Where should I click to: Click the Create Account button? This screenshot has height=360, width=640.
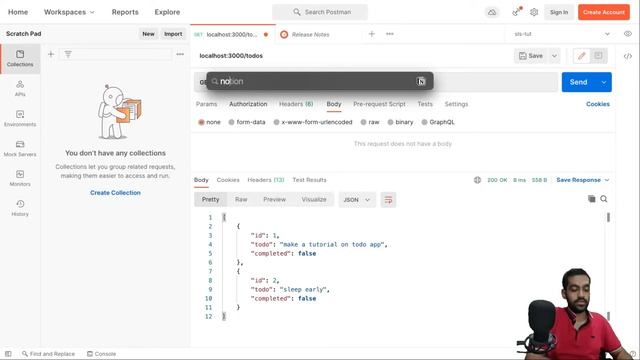(604, 12)
